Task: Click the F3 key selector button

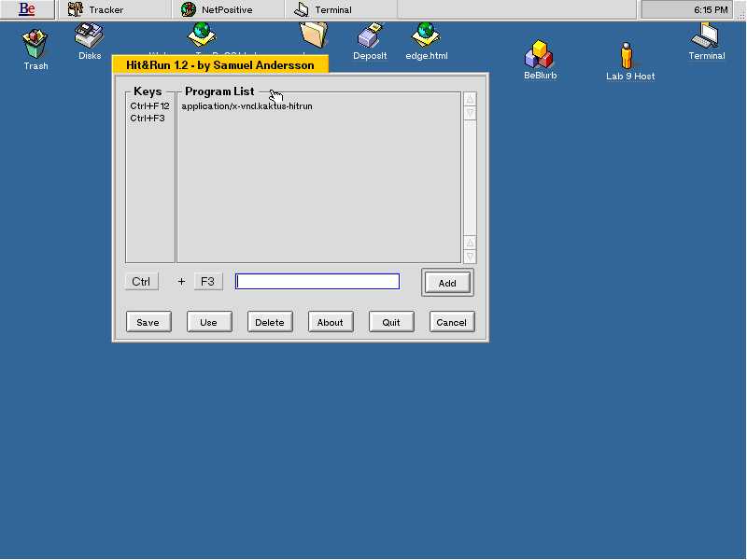Action: coord(208,282)
